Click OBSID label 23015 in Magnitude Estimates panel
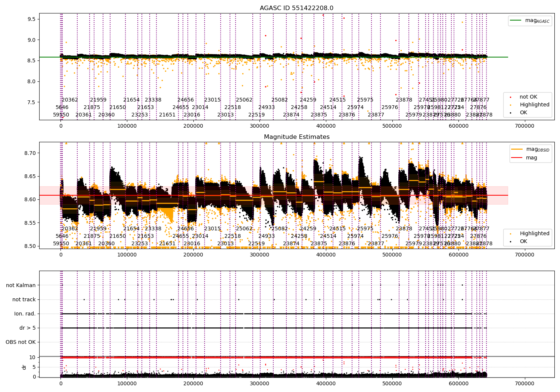 point(212,229)
